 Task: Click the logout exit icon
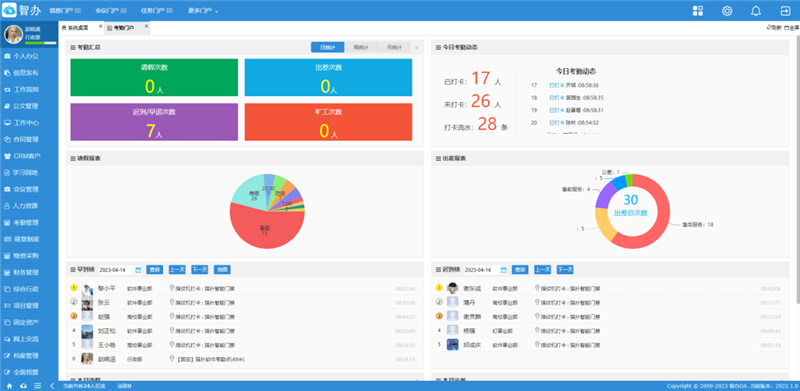[x=785, y=11]
